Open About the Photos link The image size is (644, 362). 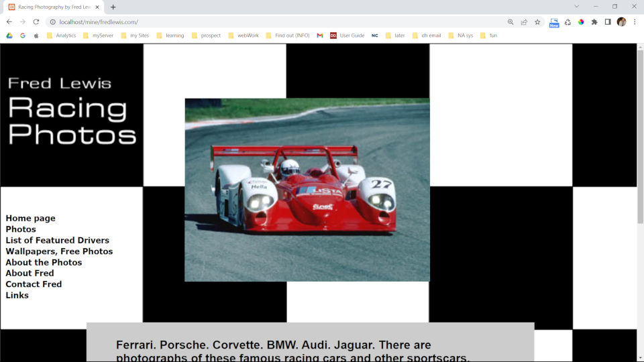click(44, 263)
